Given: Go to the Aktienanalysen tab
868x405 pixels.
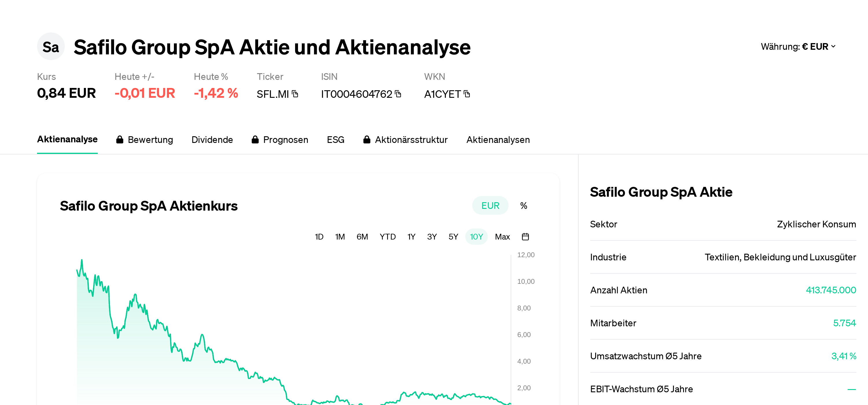Looking at the screenshot, I should [498, 139].
